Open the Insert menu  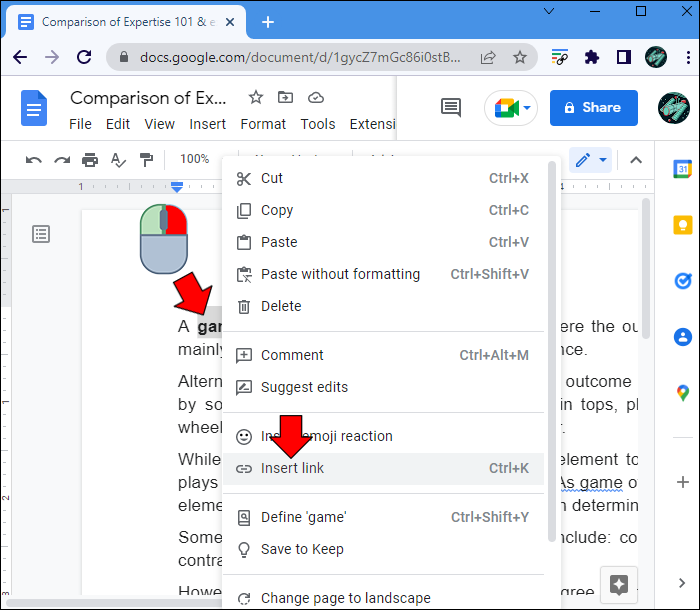coord(208,124)
